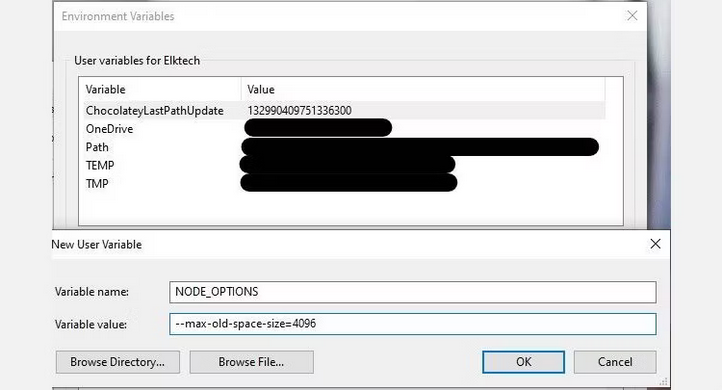Close the New User Variable dialog

click(655, 244)
